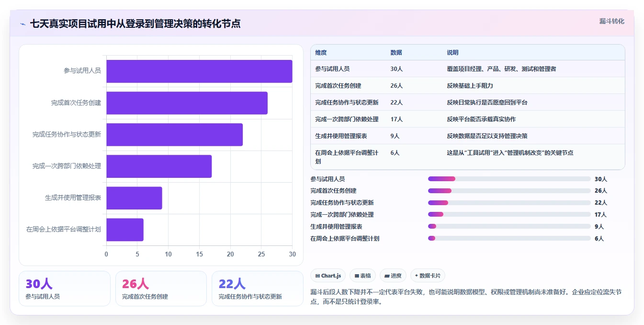Click the 17人 cell in the table
Viewport: 644px width, 325px height.
click(x=396, y=119)
